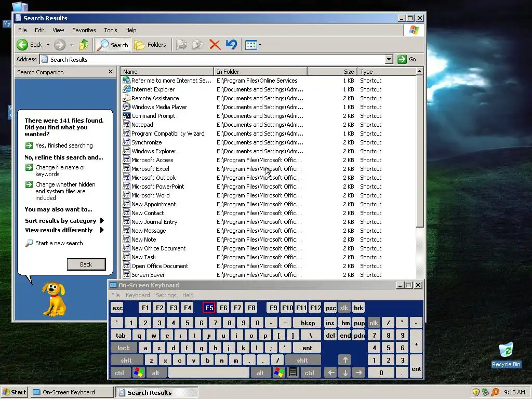The width and height of the screenshot is (532, 399).
Task: Select the Microsoft Excel row
Action: (268, 169)
